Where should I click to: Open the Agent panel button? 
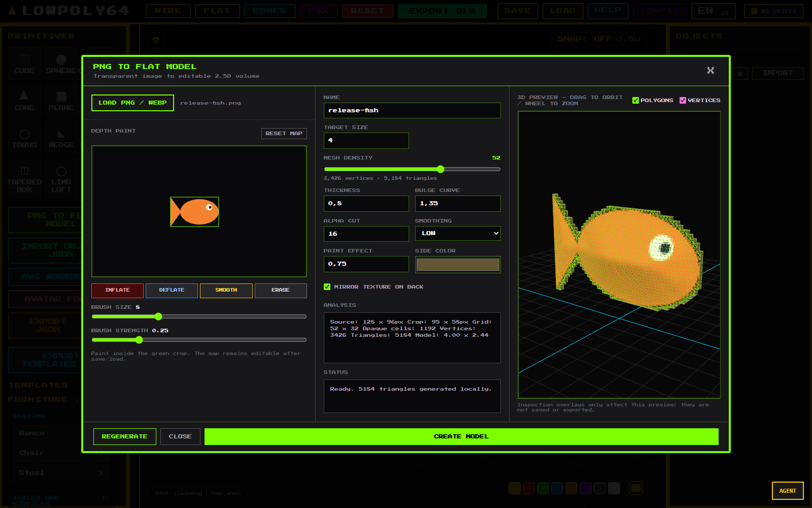click(788, 491)
